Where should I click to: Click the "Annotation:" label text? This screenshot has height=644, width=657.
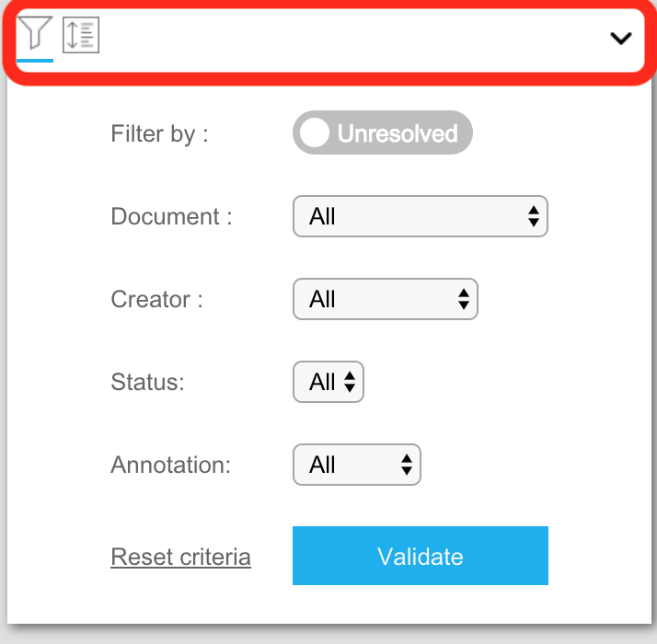click(171, 465)
